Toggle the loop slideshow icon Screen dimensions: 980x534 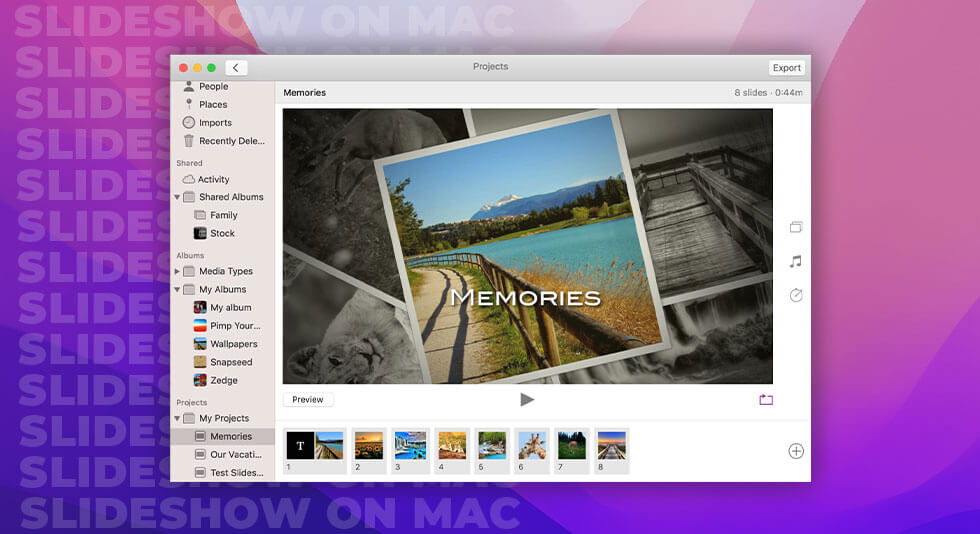click(766, 400)
